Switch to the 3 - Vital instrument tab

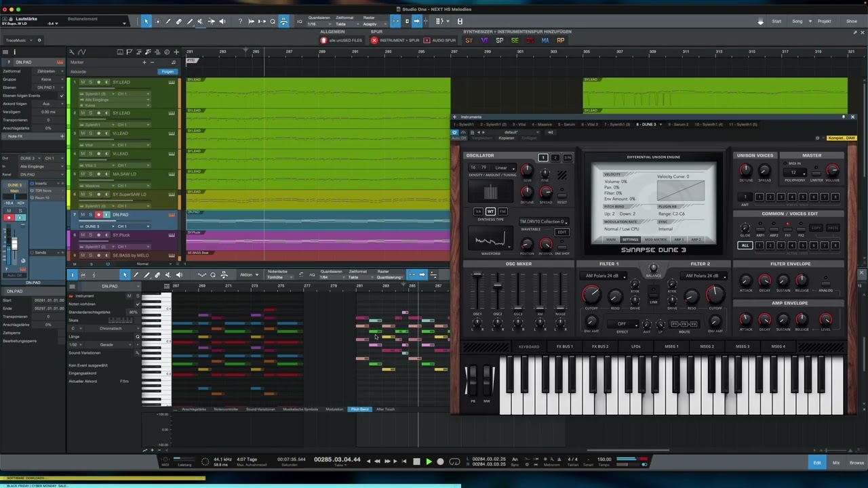(519, 125)
